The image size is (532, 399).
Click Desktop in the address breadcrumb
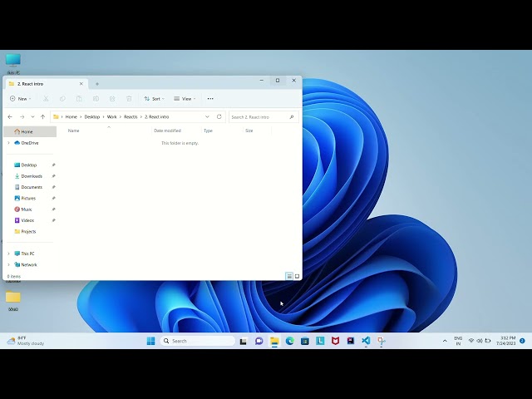pos(92,116)
